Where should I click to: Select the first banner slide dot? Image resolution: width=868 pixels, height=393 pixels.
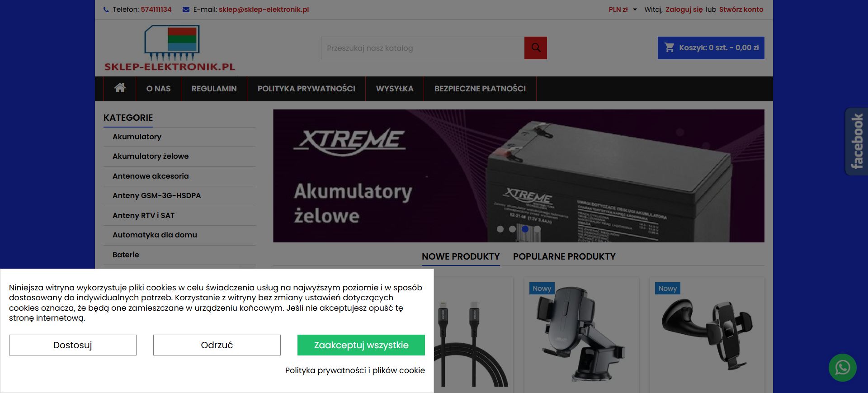500,229
